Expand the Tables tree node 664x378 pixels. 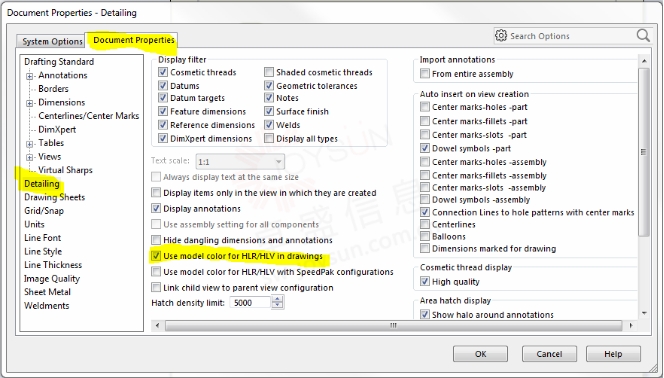click(29, 144)
